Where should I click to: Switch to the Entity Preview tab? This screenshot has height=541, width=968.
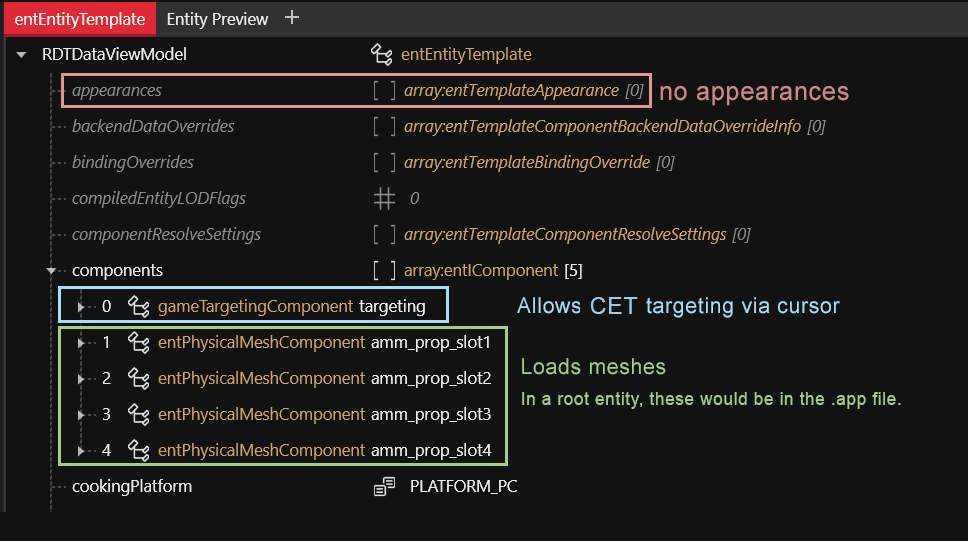(217, 19)
